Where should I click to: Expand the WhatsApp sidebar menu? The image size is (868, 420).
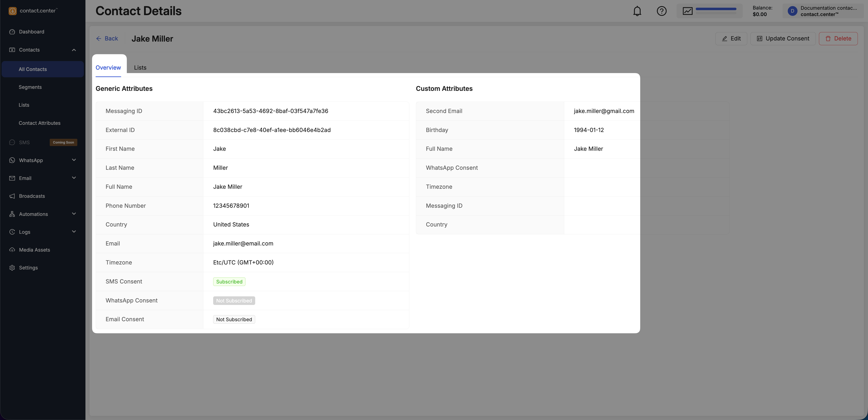click(x=74, y=160)
